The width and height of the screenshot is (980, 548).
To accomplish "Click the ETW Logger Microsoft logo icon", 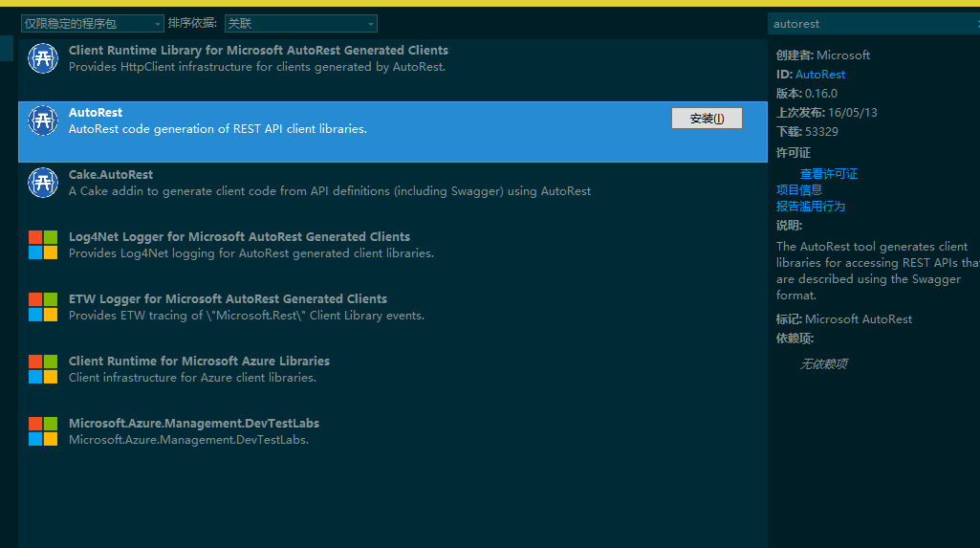I will [43, 307].
